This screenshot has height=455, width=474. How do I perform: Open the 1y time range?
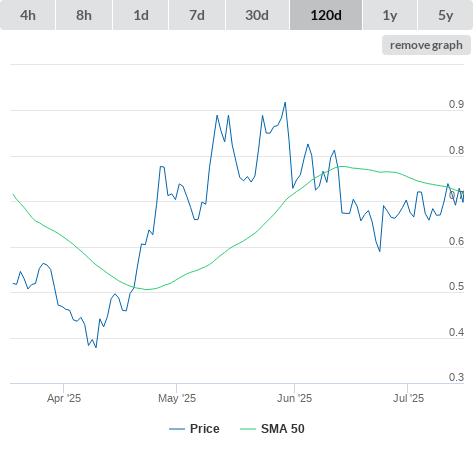click(390, 15)
